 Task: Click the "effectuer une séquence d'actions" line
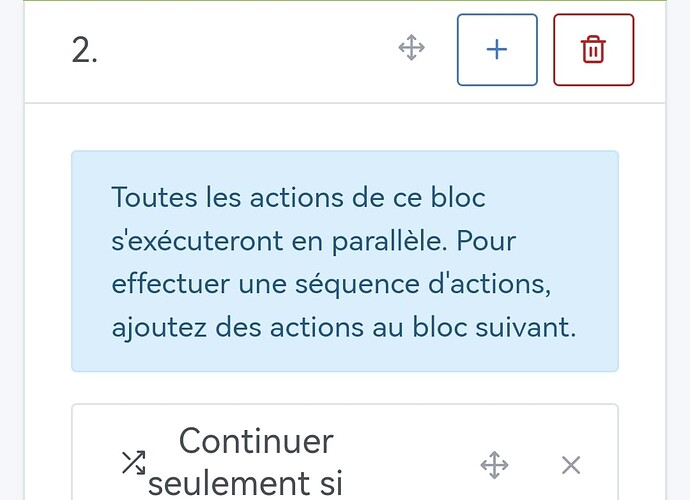330,283
